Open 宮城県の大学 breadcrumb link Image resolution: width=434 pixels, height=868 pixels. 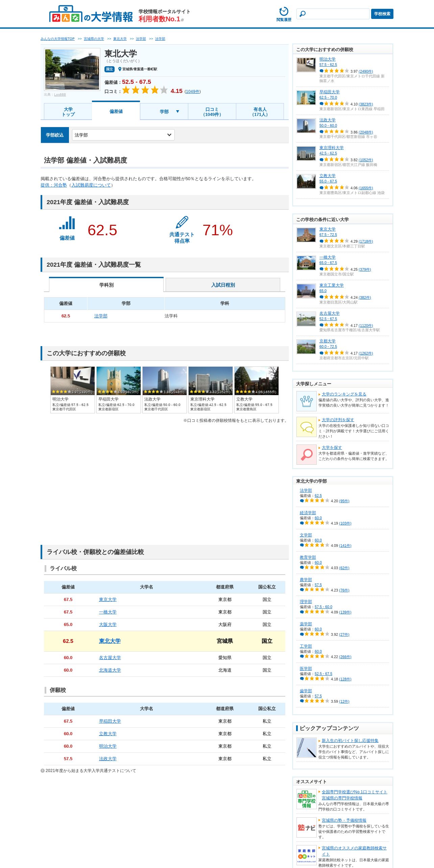94,39
